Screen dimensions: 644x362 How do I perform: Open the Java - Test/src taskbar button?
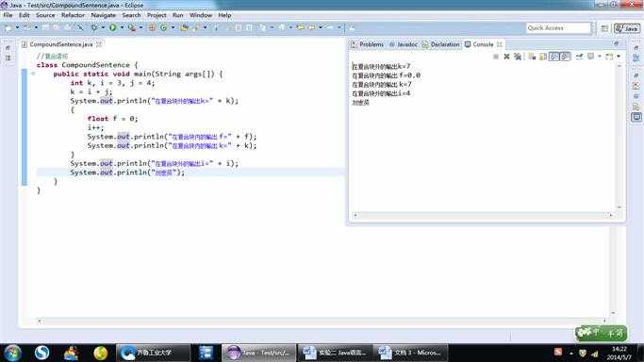tap(258, 353)
